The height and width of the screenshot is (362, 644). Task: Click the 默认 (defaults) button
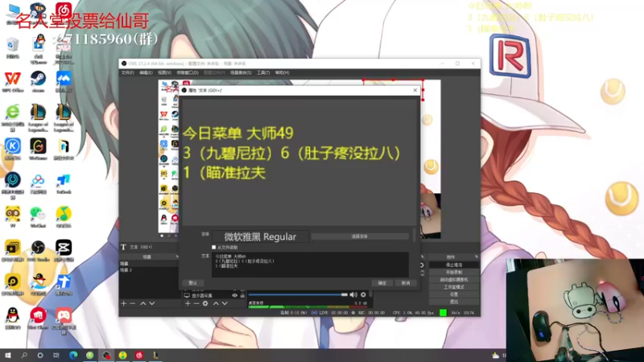(x=193, y=283)
